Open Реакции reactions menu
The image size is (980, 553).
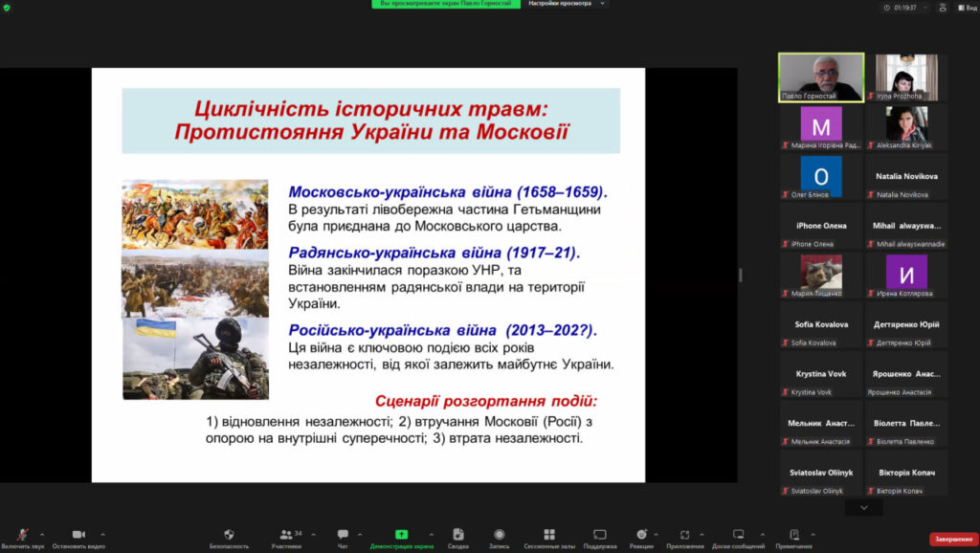click(641, 536)
